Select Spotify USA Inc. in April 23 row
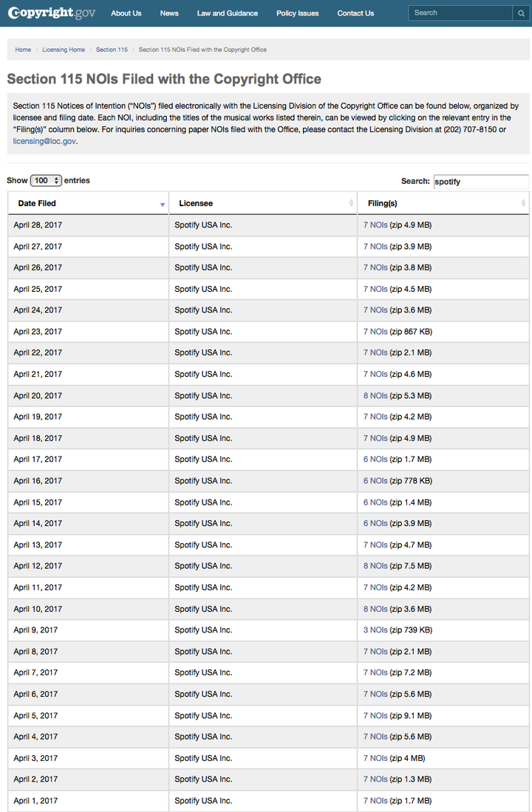The width and height of the screenshot is (532, 812). click(x=203, y=332)
